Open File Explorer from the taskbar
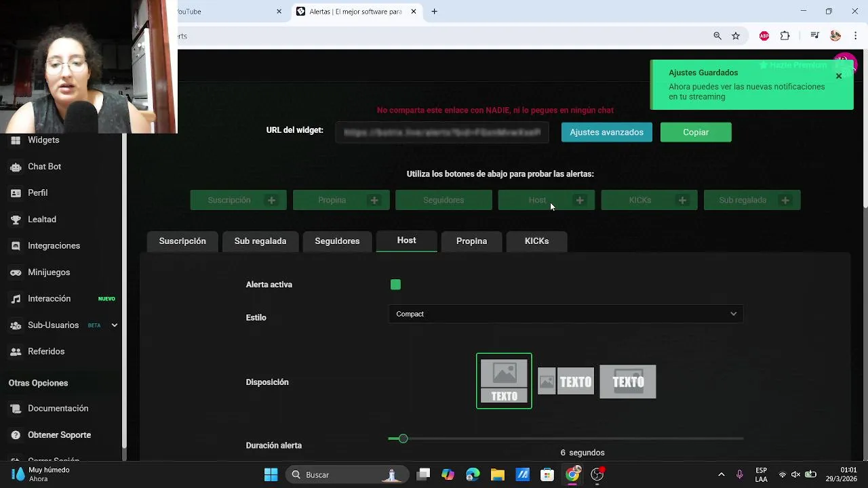The width and height of the screenshot is (868, 488). pyautogui.click(x=498, y=474)
